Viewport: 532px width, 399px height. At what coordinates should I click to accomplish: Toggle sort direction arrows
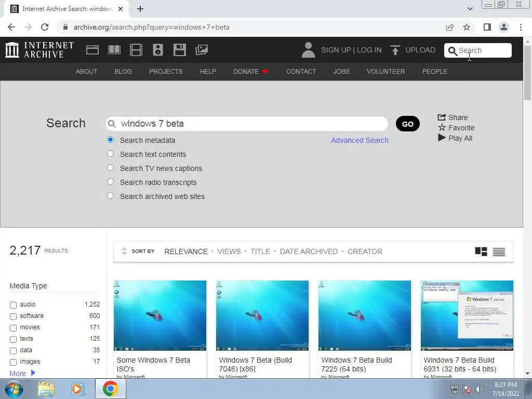pos(124,251)
